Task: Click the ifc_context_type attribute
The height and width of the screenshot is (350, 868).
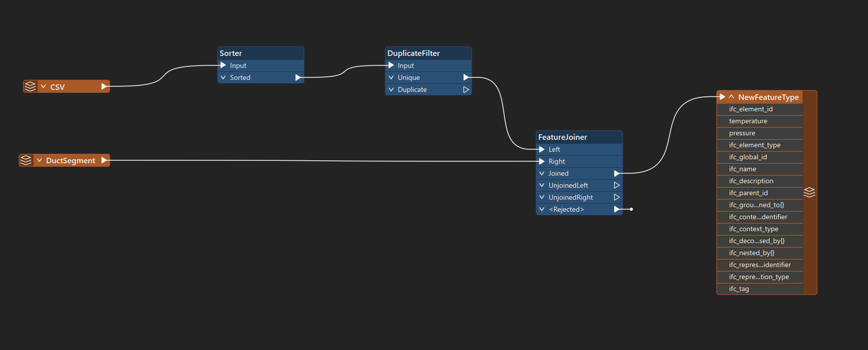Action: coord(760,229)
